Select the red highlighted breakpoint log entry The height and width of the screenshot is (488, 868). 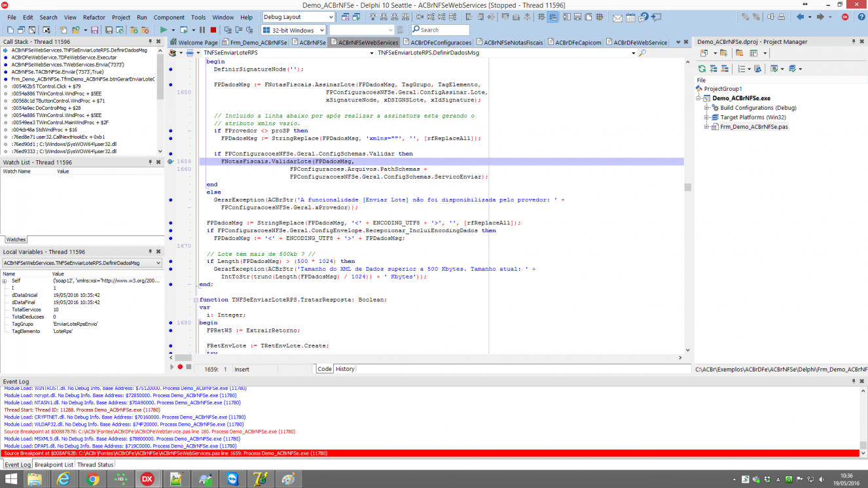pyautogui.click(x=429, y=453)
